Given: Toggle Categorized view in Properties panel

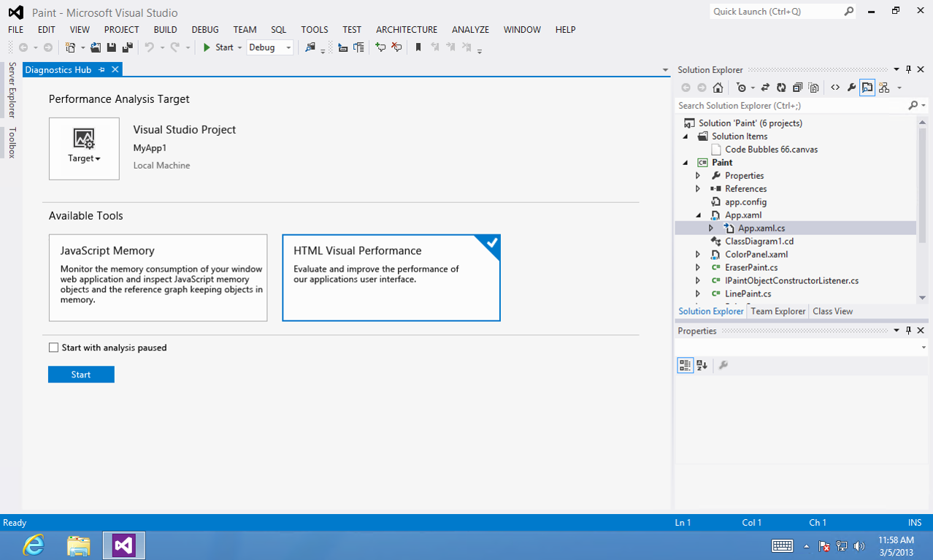Looking at the screenshot, I should 685,365.
